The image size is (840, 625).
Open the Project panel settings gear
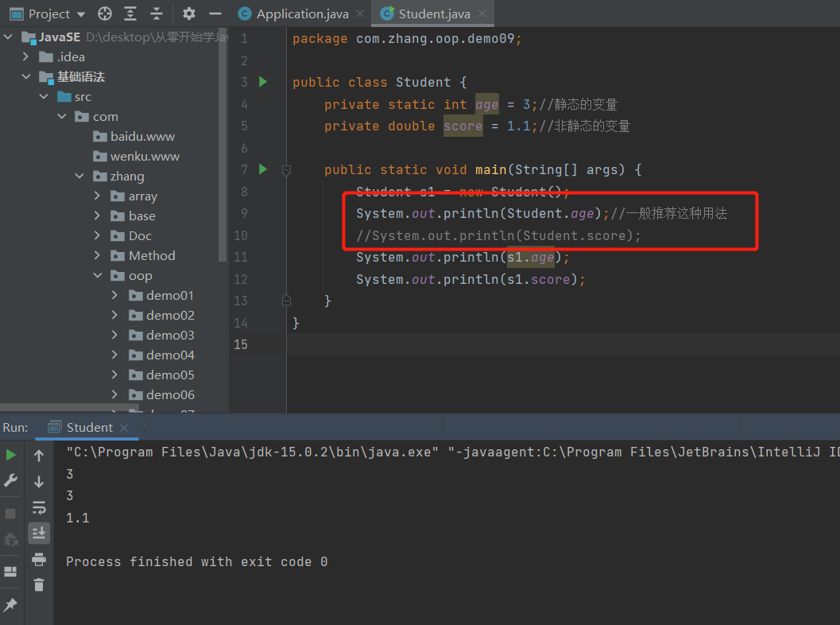pos(188,14)
